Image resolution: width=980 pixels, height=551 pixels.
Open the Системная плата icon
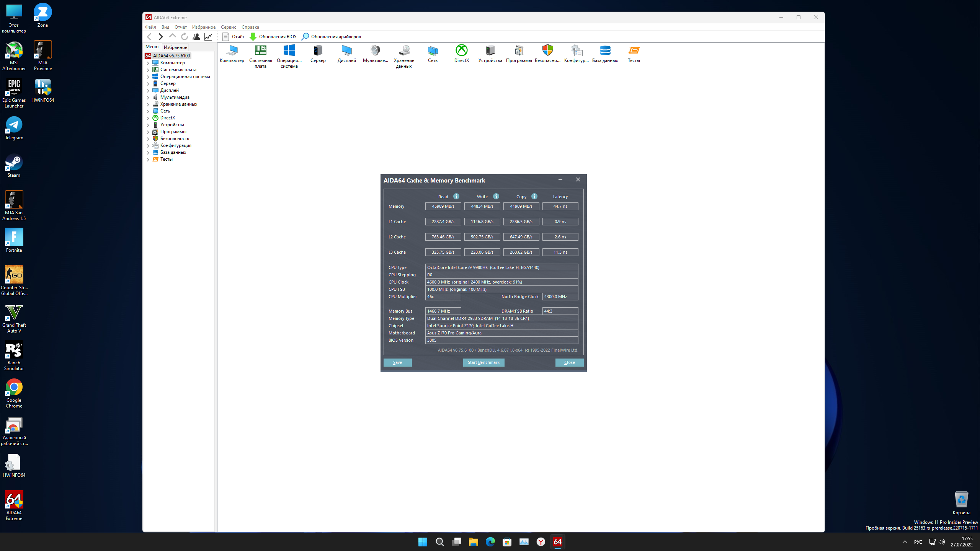coord(260,51)
